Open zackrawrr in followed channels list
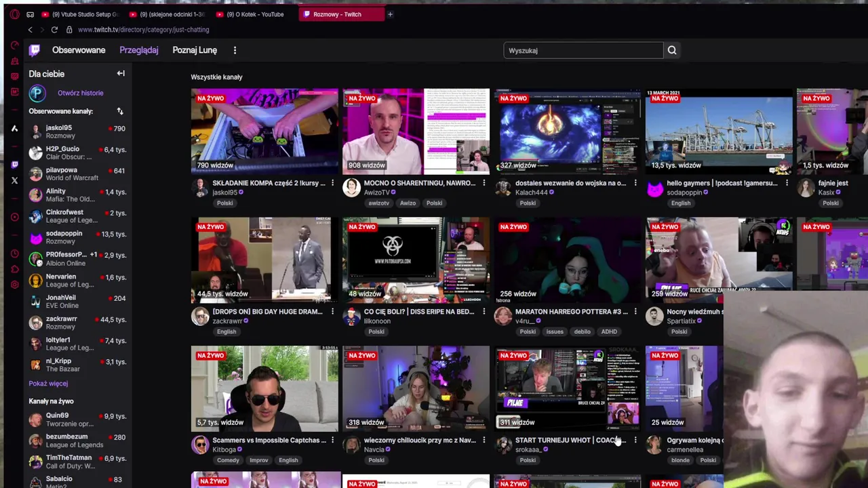This screenshot has height=488, width=868. pyautogui.click(x=77, y=323)
